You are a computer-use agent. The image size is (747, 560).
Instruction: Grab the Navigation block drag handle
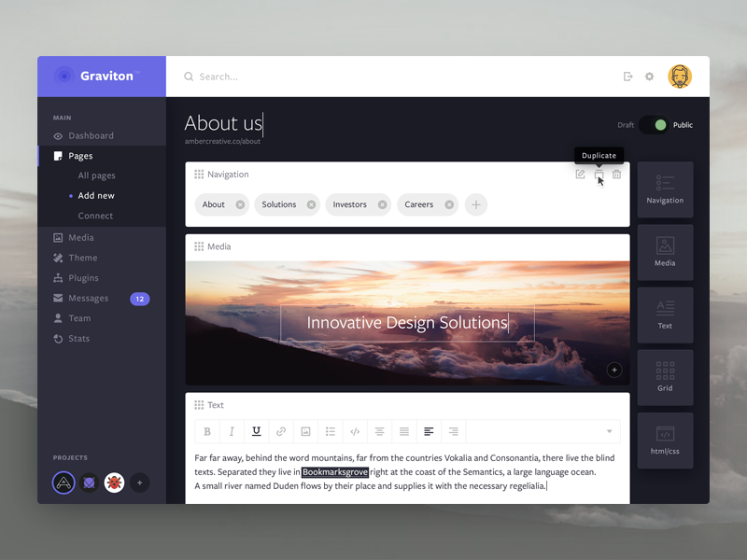tap(199, 175)
